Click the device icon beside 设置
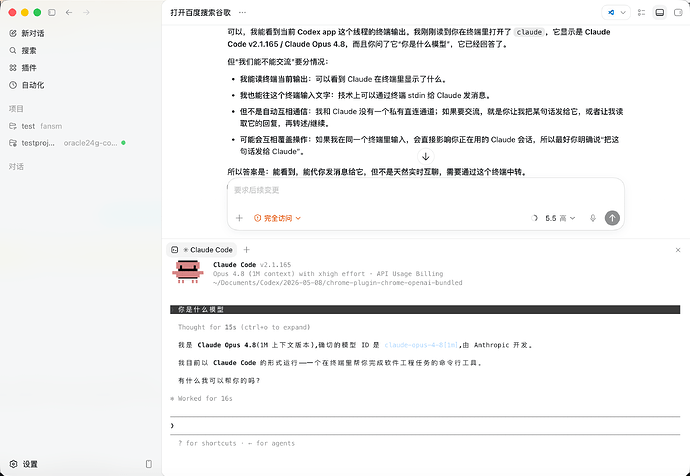Viewport: 690px width, 476px height. 149,464
